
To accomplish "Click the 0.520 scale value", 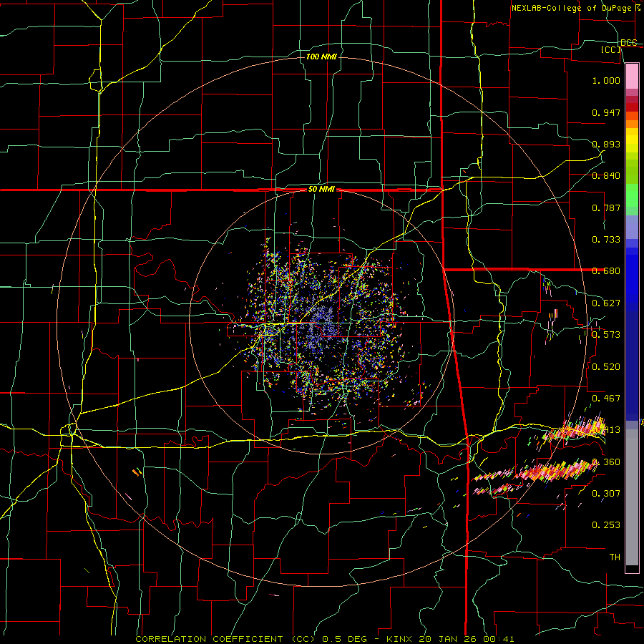I will tap(606, 366).
